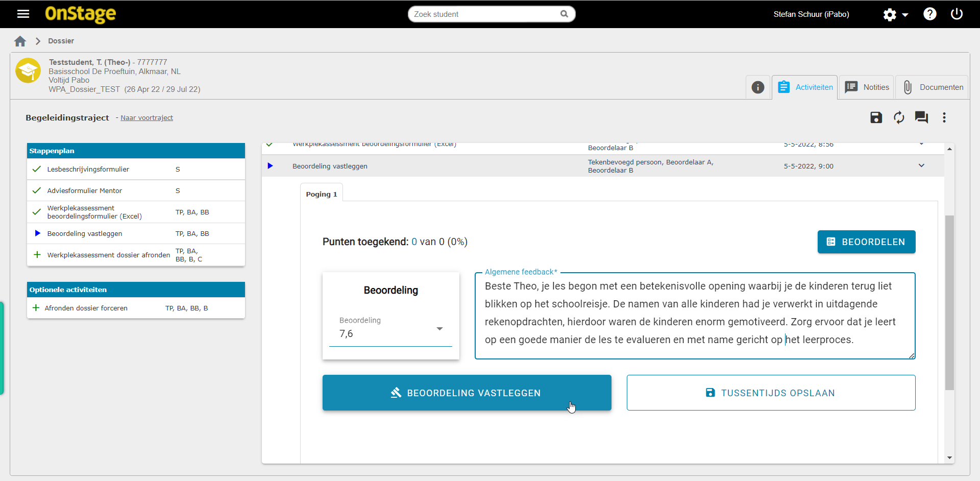Click the green side tab on left edge

click(x=2, y=348)
